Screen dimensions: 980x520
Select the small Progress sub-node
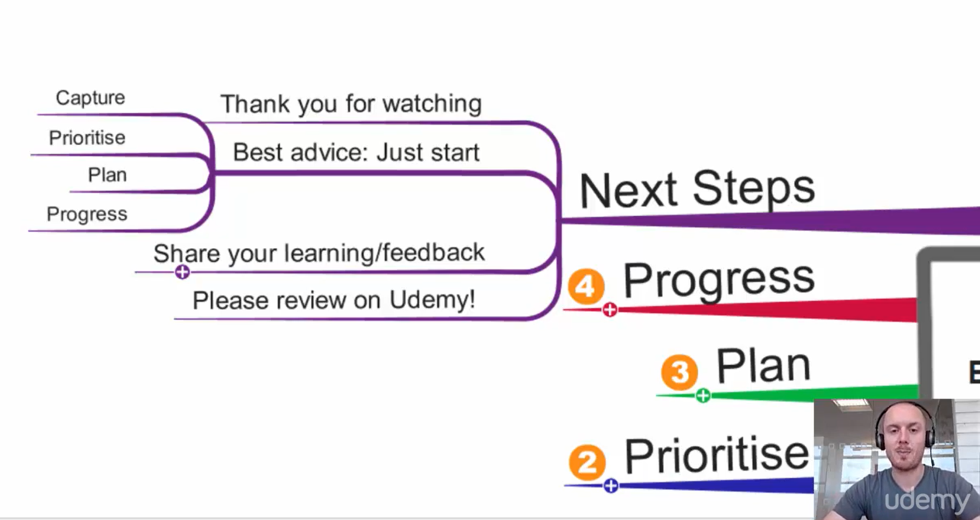coord(87,215)
